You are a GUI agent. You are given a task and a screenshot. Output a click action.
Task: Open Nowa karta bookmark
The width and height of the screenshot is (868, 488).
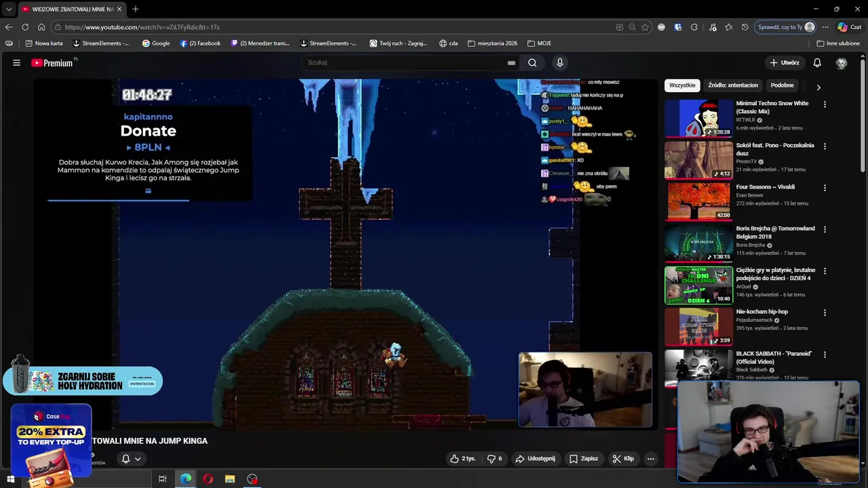tap(44, 43)
